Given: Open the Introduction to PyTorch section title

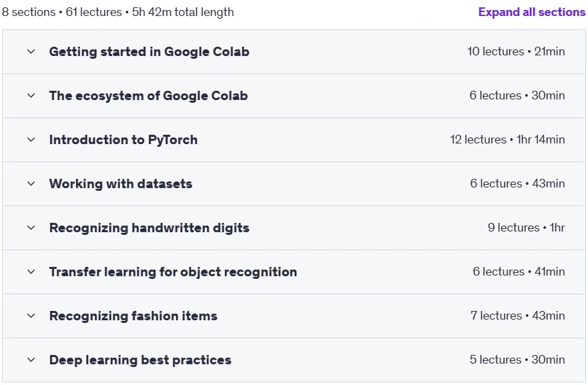Looking at the screenshot, I should coord(123,140).
